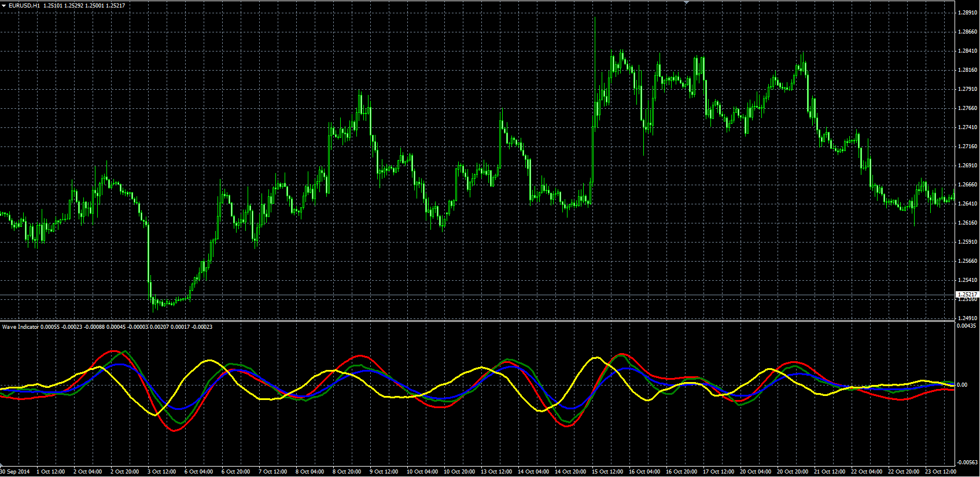Click the 16 Oct 04:00 time label
Screen dimensions: 980x477
click(x=644, y=472)
